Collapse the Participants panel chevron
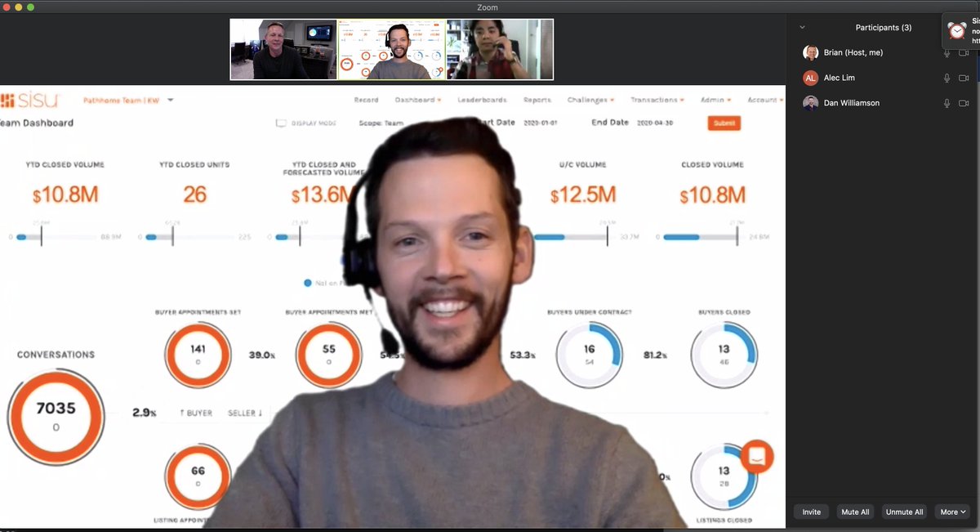 tap(802, 27)
